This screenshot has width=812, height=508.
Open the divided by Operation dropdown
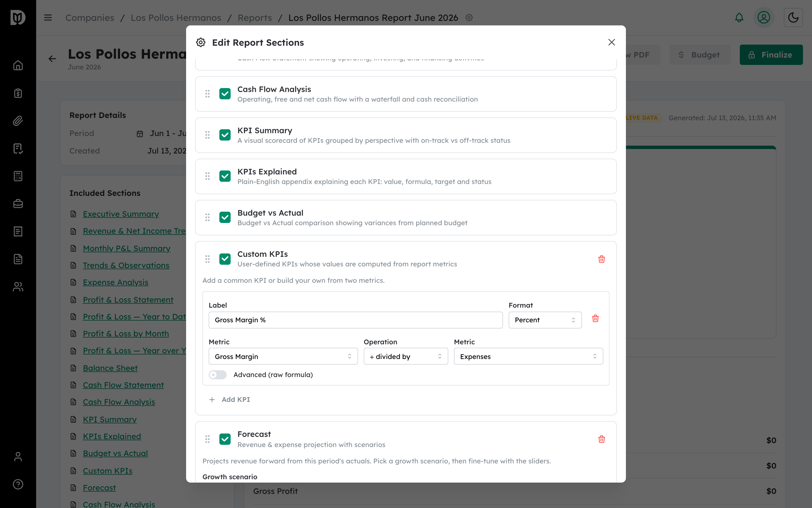click(406, 356)
